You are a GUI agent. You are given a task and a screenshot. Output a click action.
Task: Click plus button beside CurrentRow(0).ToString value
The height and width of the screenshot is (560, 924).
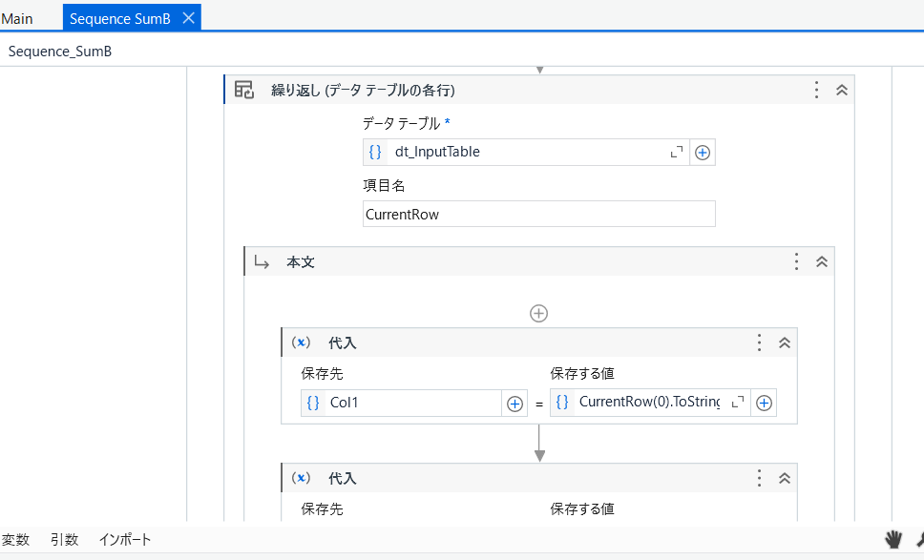pos(764,404)
